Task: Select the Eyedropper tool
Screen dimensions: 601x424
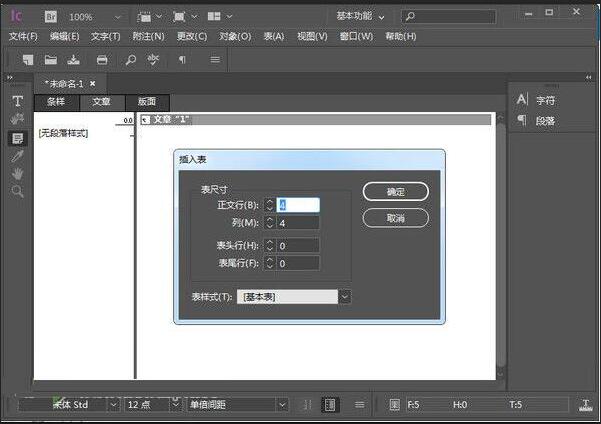Action: point(17,156)
